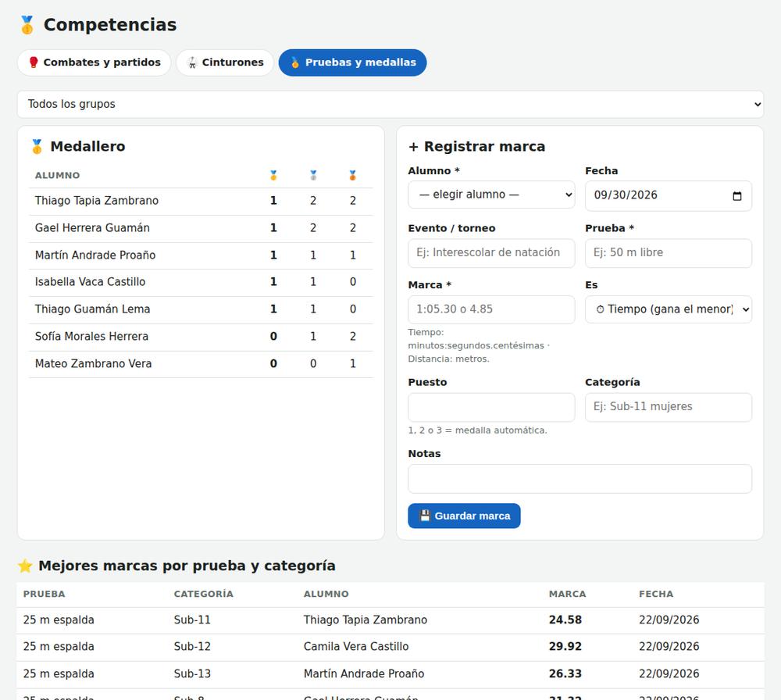The image size is (781, 700).
Task: Click the Sub-11 category cell
Action: pos(192,620)
